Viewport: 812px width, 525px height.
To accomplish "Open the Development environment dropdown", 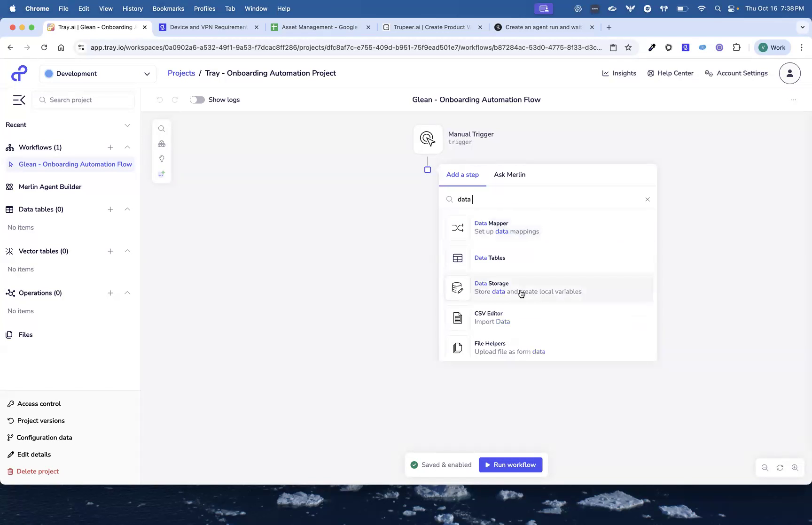I will (x=97, y=74).
